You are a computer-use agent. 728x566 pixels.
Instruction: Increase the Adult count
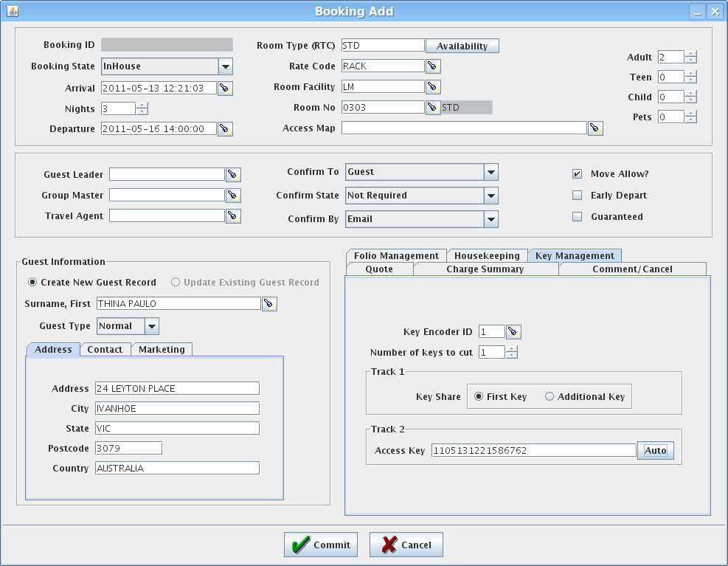coord(691,54)
